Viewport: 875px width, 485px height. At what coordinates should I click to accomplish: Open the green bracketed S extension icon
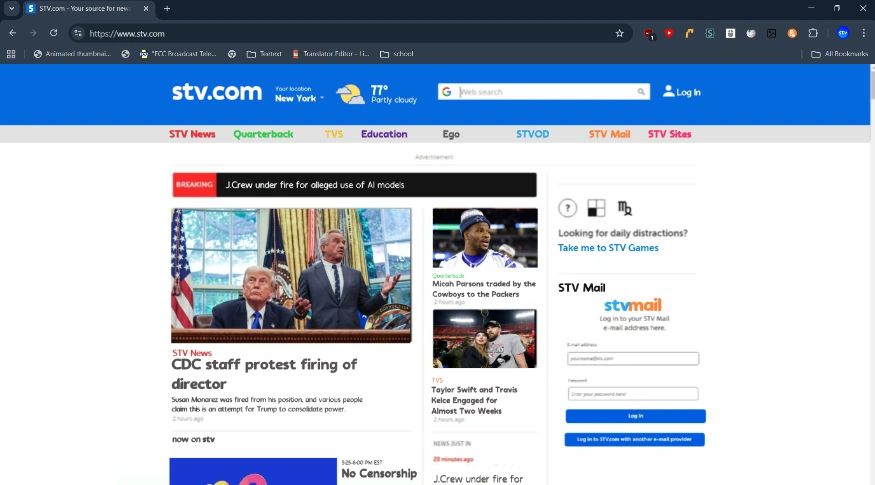click(709, 33)
